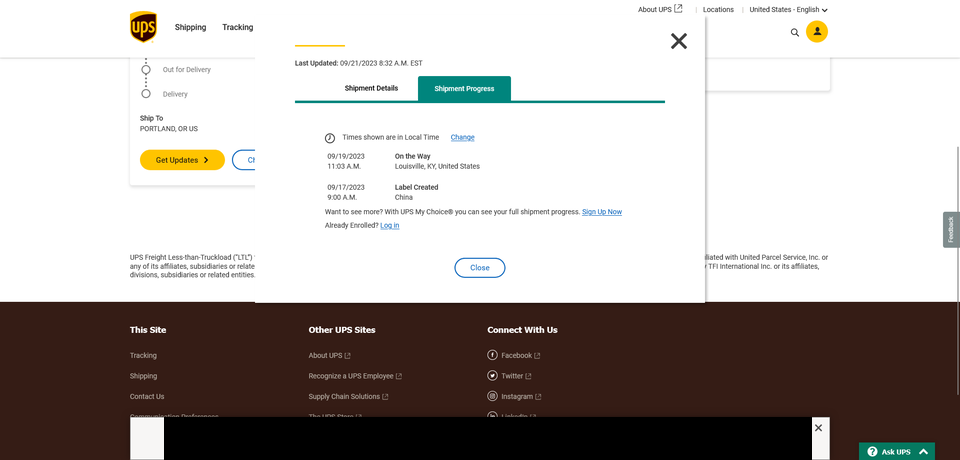Open Supply Chain Solutions link
The height and width of the screenshot is (460, 960).
(348, 396)
